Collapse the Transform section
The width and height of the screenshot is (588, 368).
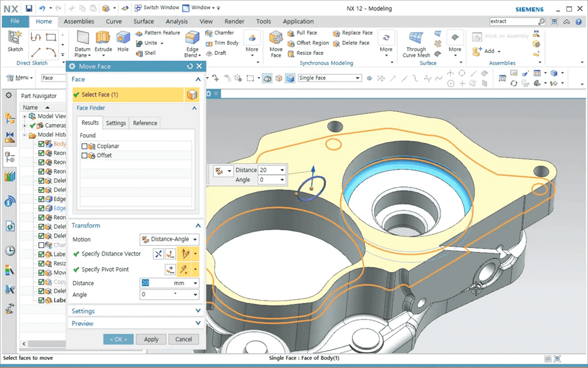pos(198,226)
